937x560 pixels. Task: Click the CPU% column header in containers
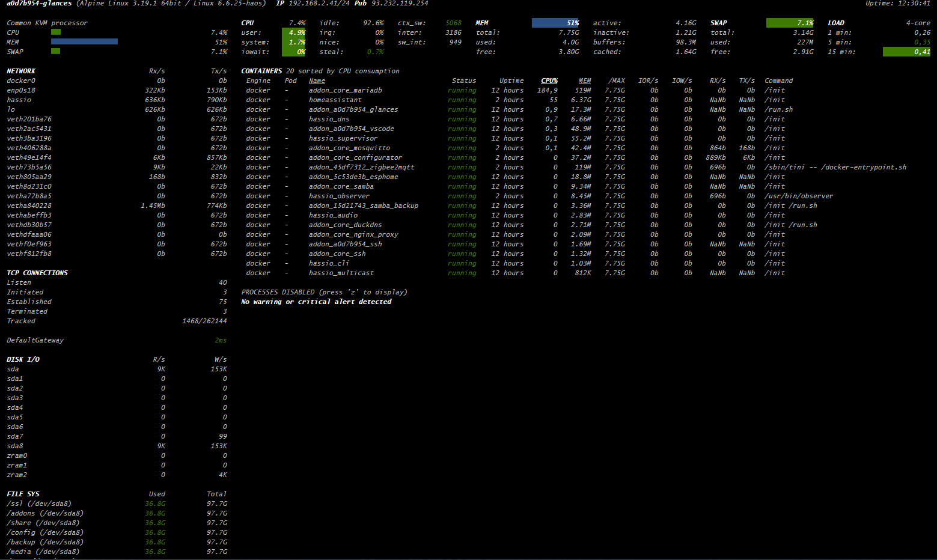(x=549, y=81)
